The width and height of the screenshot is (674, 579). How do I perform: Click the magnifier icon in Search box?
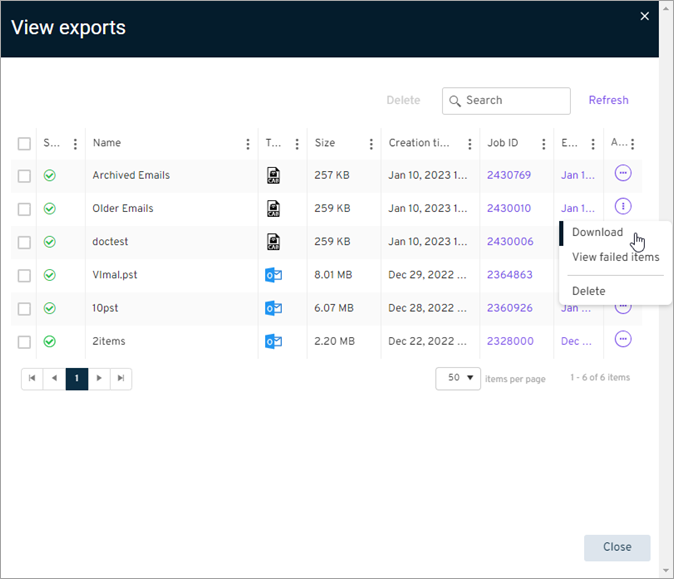click(454, 101)
